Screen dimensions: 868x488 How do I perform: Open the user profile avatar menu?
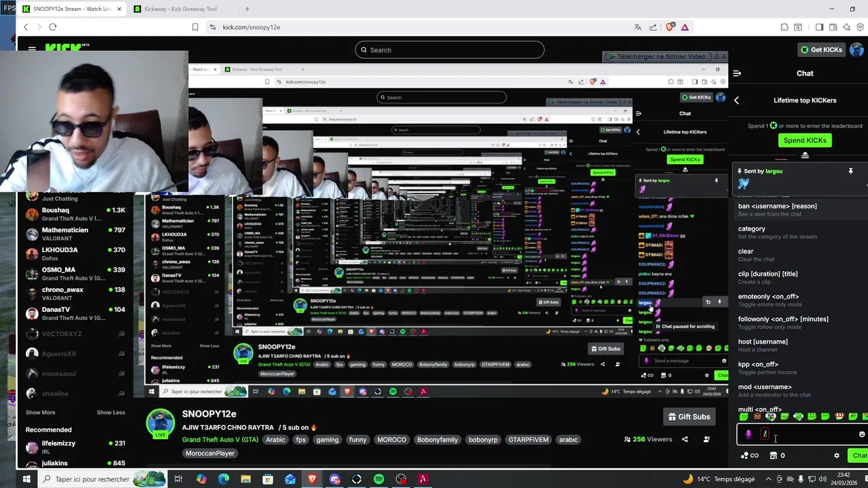(x=857, y=49)
